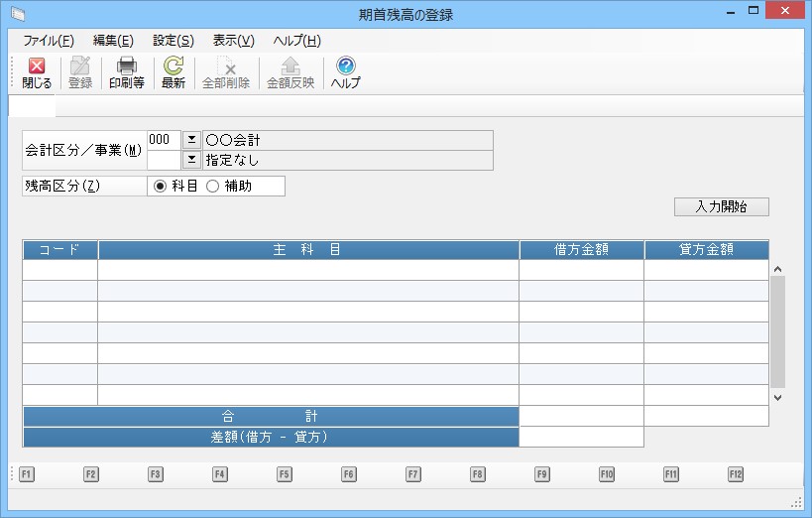Select the 補助 radio button
This screenshot has height=518, width=812.
[x=212, y=186]
